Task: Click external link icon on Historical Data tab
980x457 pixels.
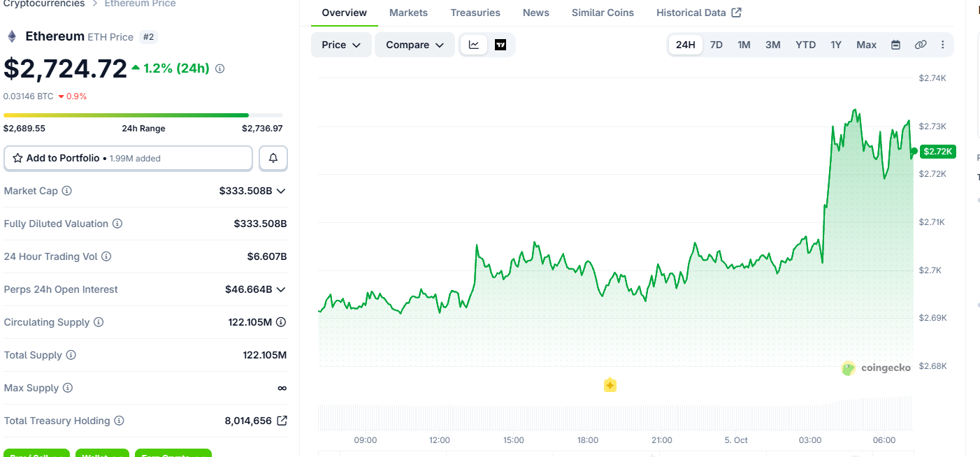Action: (736, 13)
